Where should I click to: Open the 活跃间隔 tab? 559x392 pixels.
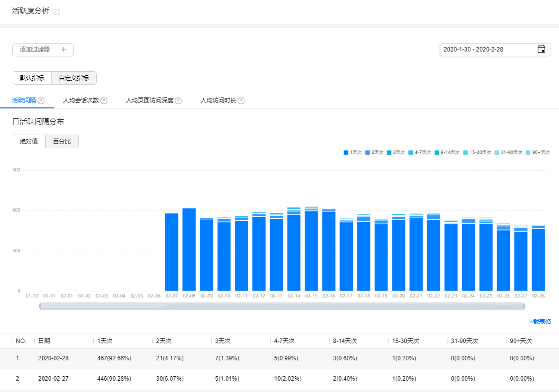click(24, 100)
